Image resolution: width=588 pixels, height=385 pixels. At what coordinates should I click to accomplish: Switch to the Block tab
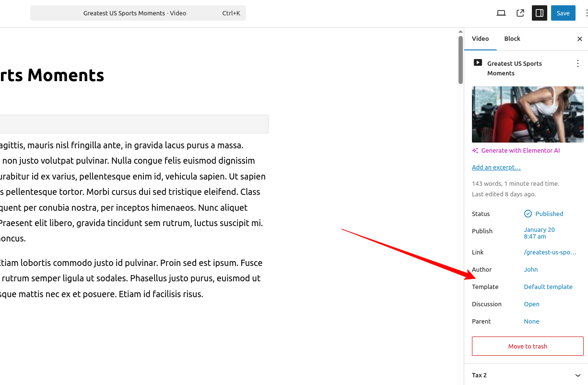click(x=512, y=38)
